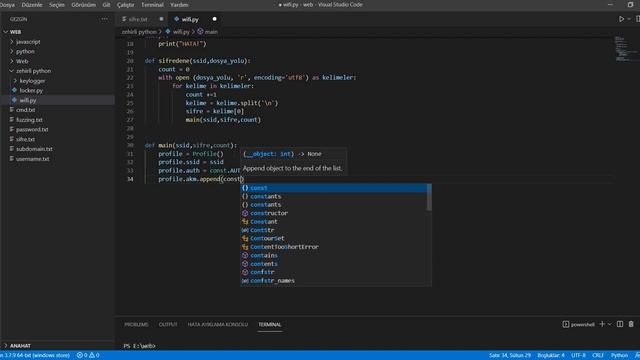The height and width of the screenshot is (360, 640).
Task: Switch to OUTPUT panel tab
Action: click(x=168, y=324)
